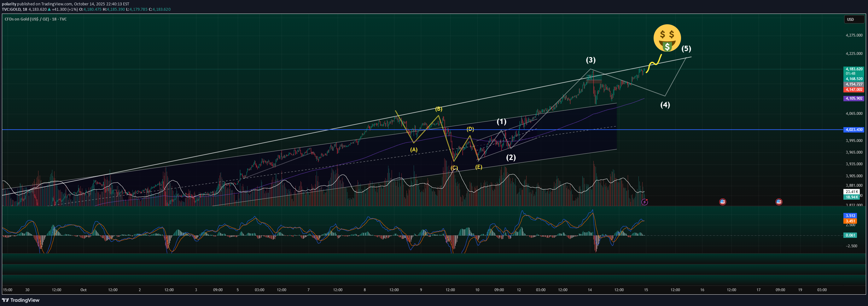Select the yellow (E) correction label

479,167
